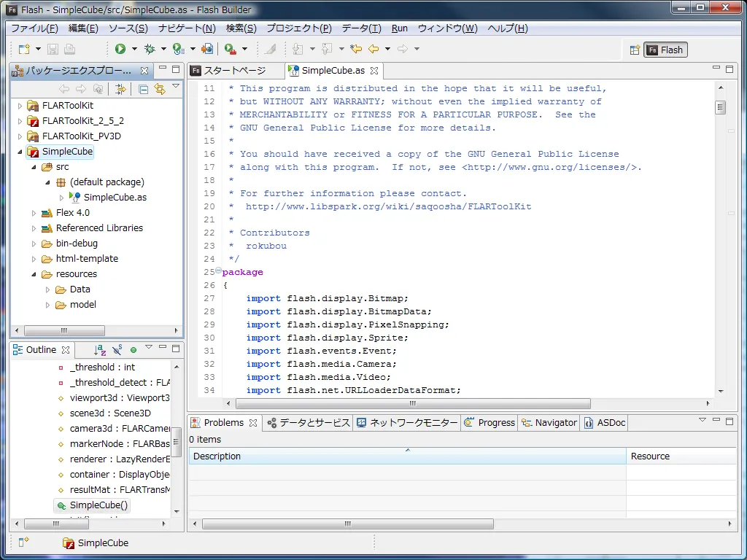Viewport: 747px width, 560px height.
Task: Click the New wizard toolbar icon
Action: tap(24, 49)
